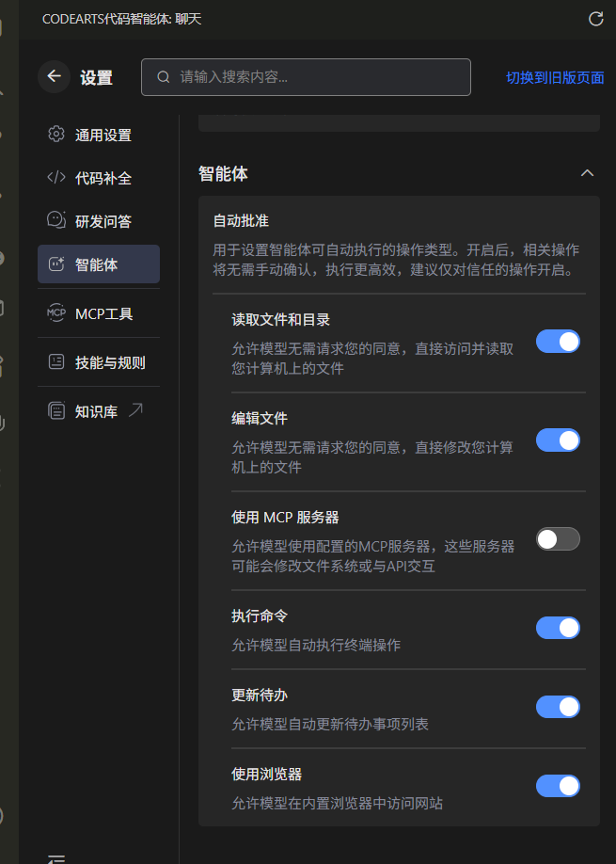
Task: Click the magnifier icon in search bar
Action: (x=162, y=77)
